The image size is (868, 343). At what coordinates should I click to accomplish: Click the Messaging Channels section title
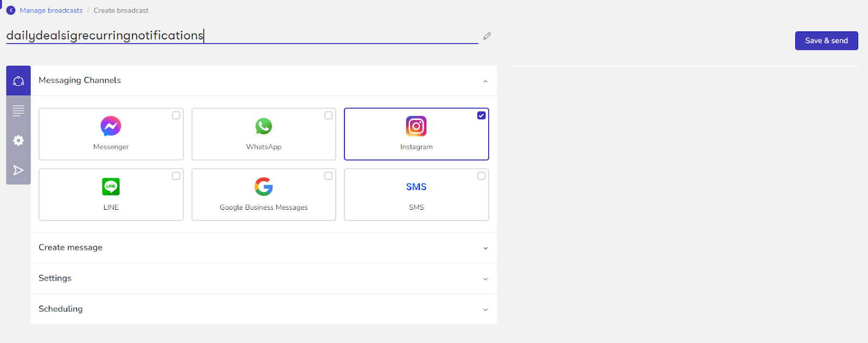click(x=80, y=80)
